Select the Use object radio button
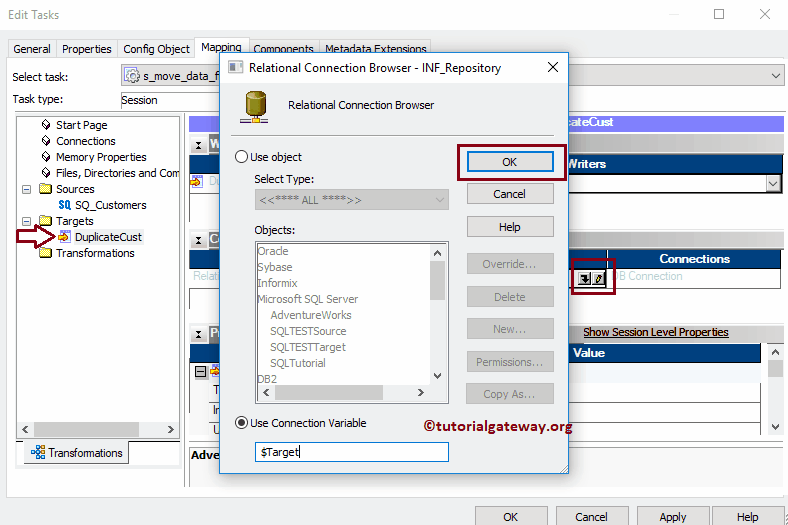788x525 pixels. (x=241, y=157)
